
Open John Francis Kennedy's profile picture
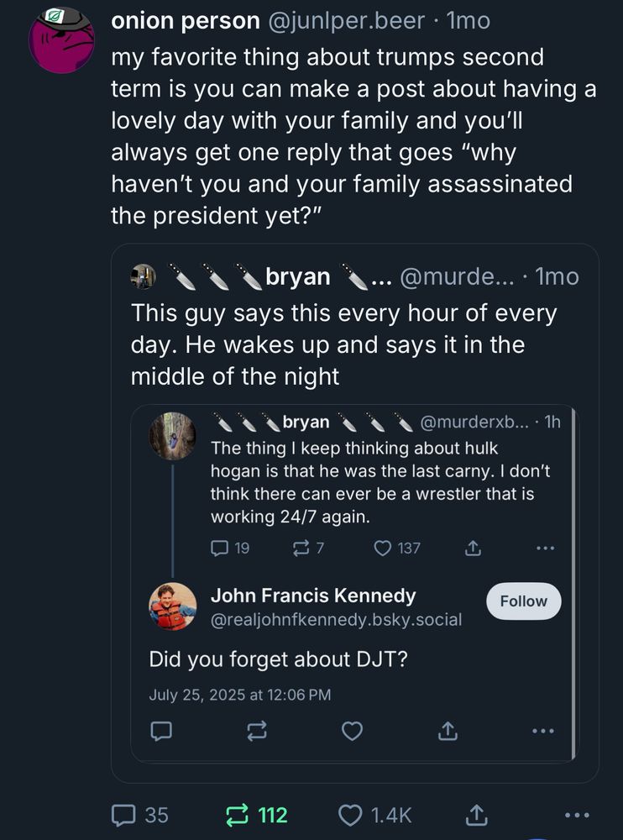pos(173,606)
